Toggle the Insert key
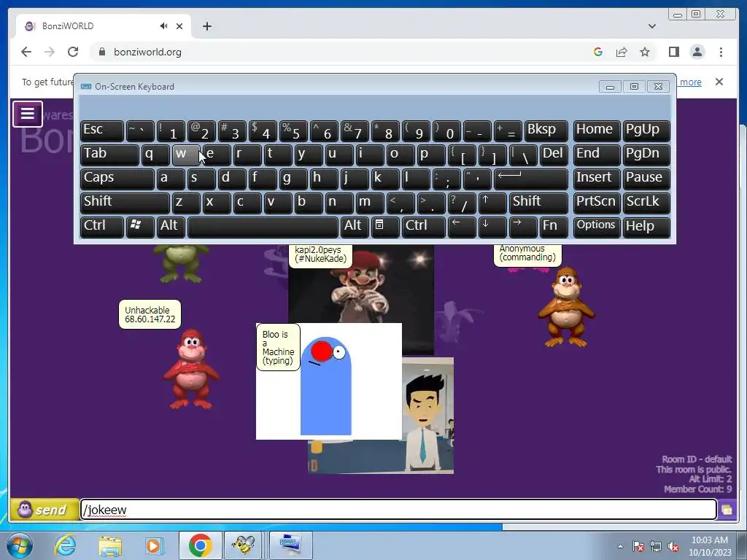 point(597,179)
